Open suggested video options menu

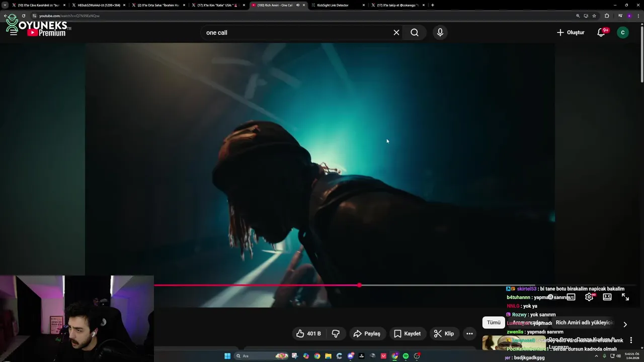[x=631, y=340]
